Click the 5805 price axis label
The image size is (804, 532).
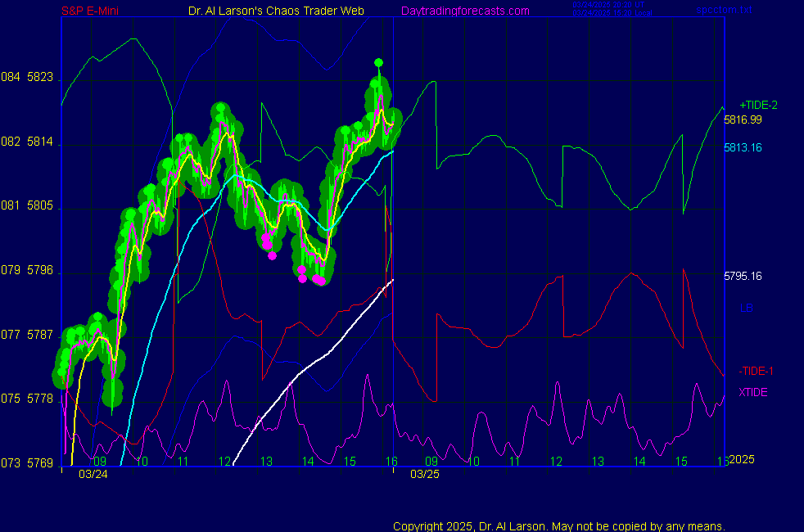click(39, 206)
